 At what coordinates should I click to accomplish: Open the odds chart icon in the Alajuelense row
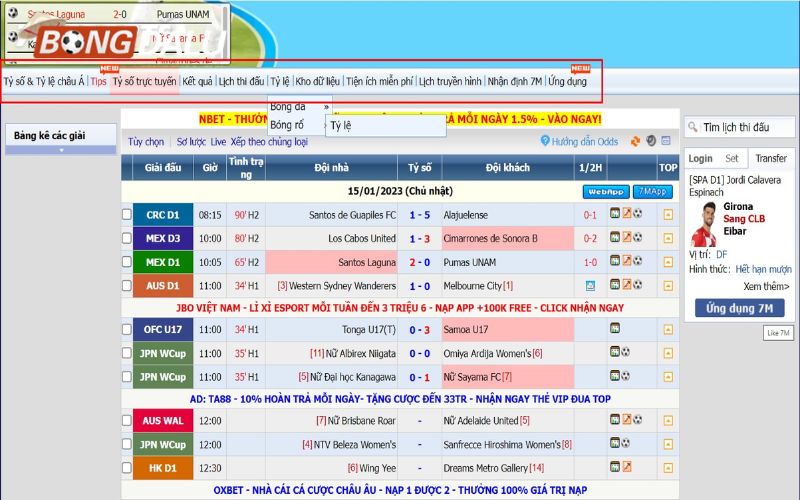click(627, 213)
